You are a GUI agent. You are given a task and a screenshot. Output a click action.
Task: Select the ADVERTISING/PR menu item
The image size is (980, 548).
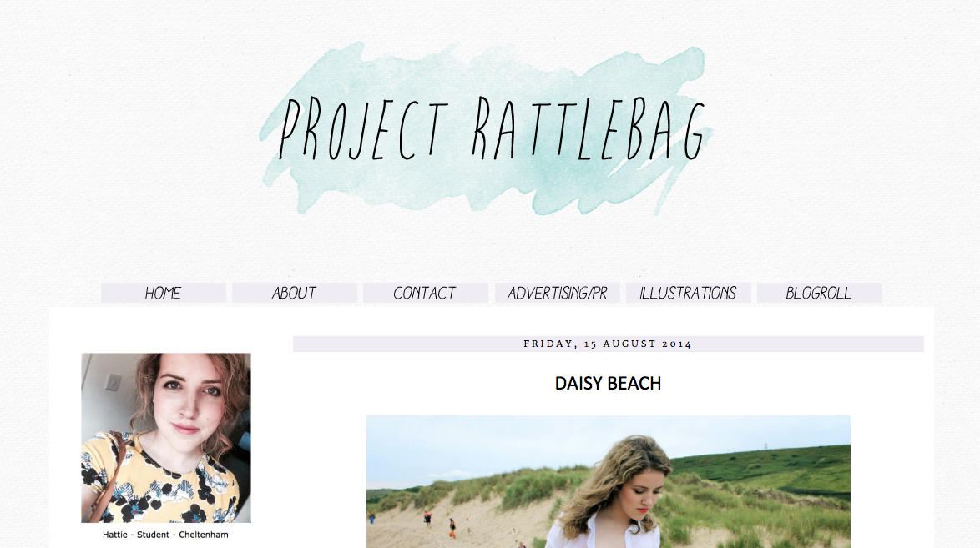tap(557, 293)
